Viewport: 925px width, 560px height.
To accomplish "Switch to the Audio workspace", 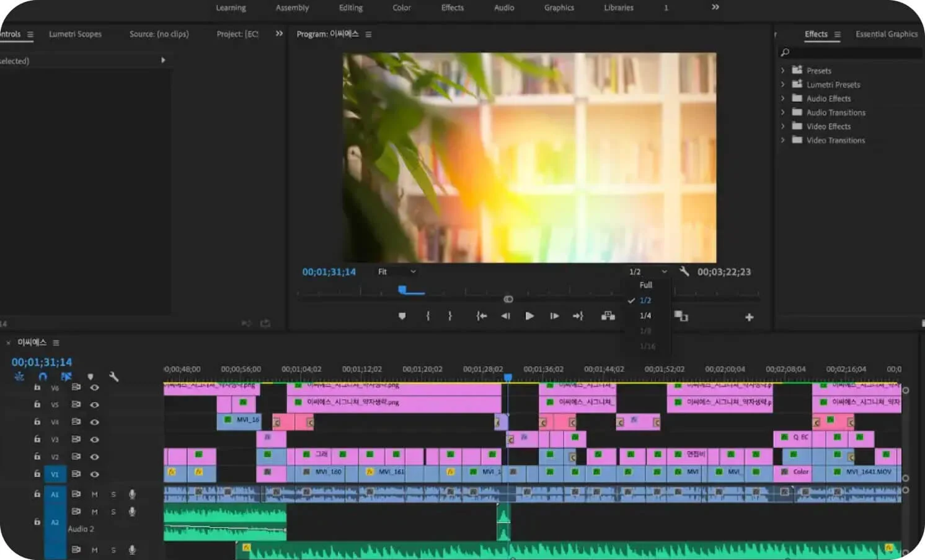I will pos(504,7).
